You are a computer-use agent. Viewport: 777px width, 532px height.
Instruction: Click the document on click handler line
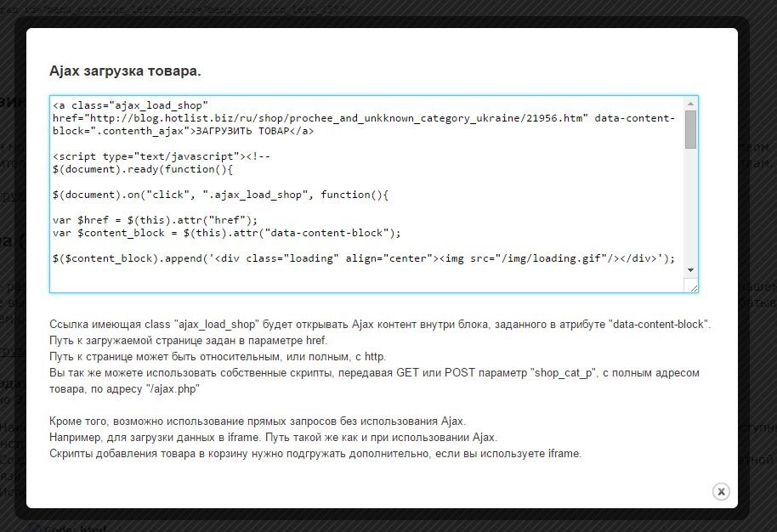pos(219,195)
